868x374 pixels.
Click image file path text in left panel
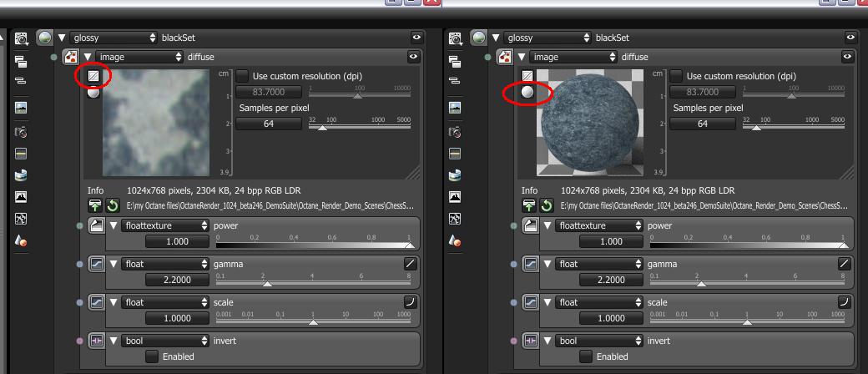271,206
